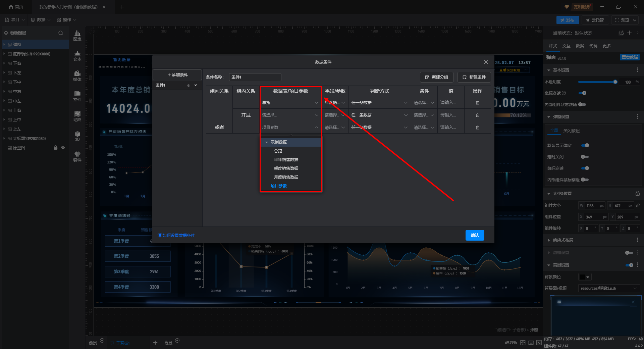Expand the 底部装饰2 layer group
This screenshot has height=349, width=644.
tap(4, 54)
